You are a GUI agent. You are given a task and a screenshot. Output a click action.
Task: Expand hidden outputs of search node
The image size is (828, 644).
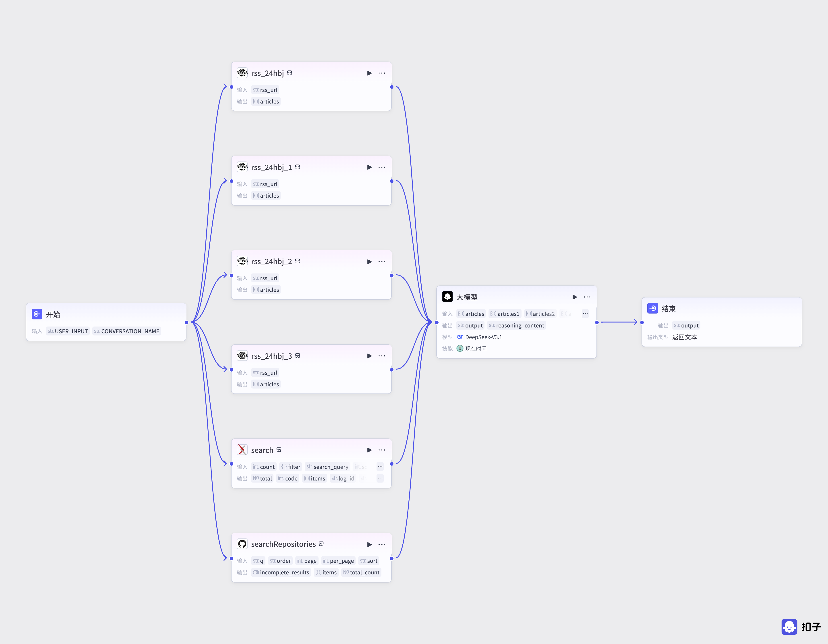(380, 478)
